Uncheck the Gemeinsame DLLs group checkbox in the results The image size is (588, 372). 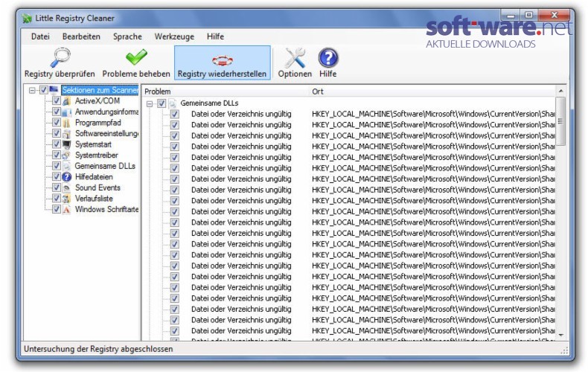coord(162,103)
